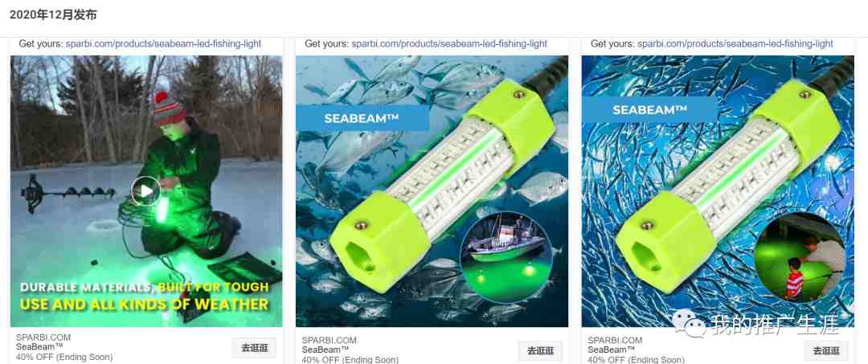Click the durable materials caption on the video
The image size is (868, 364).
coord(145,296)
